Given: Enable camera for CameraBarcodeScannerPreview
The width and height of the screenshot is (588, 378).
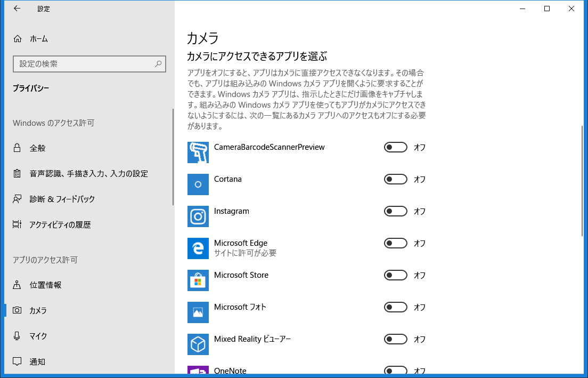Looking at the screenshot, I should click(x=395, y=147).
